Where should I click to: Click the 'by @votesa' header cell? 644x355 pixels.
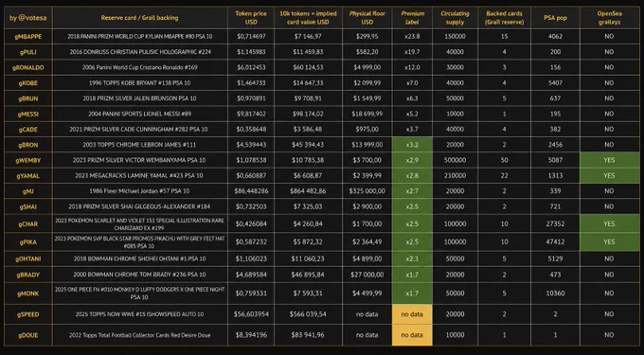(x=27, y=18)
